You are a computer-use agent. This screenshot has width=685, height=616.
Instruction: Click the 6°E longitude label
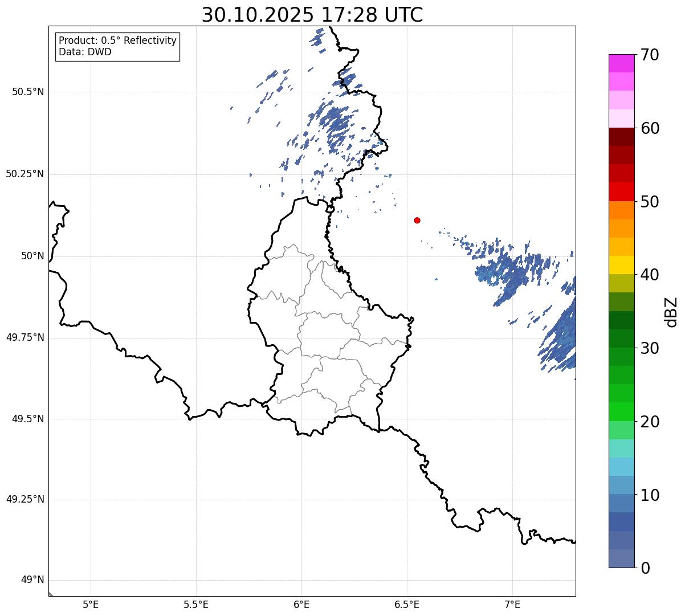click(x=301, y=605)
